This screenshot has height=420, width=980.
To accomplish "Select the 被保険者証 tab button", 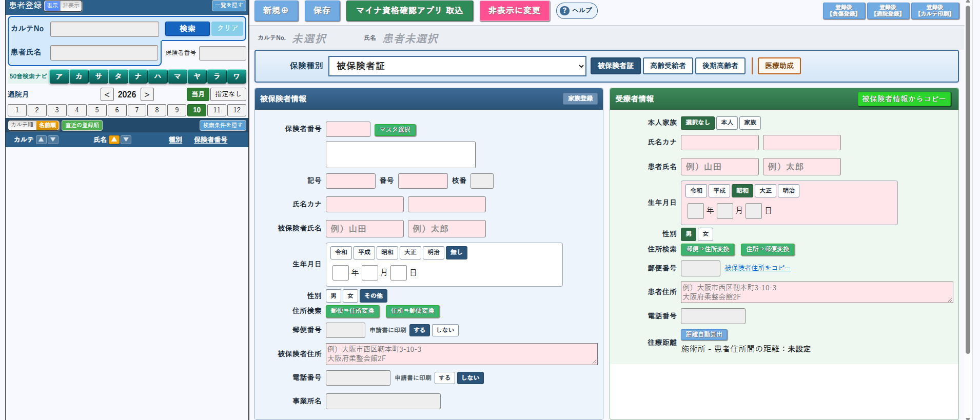I will click(x=616, y=66).
